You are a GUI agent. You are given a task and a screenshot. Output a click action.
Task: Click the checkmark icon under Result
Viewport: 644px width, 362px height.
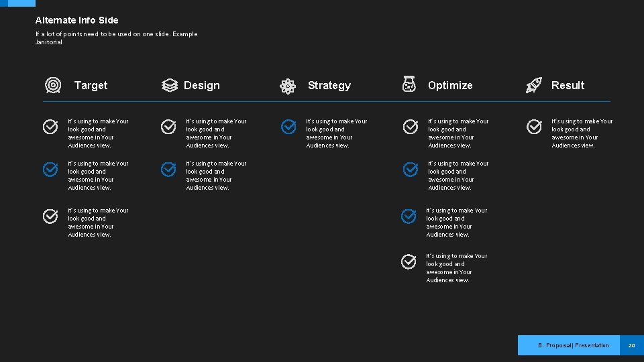tap(534, 127)
